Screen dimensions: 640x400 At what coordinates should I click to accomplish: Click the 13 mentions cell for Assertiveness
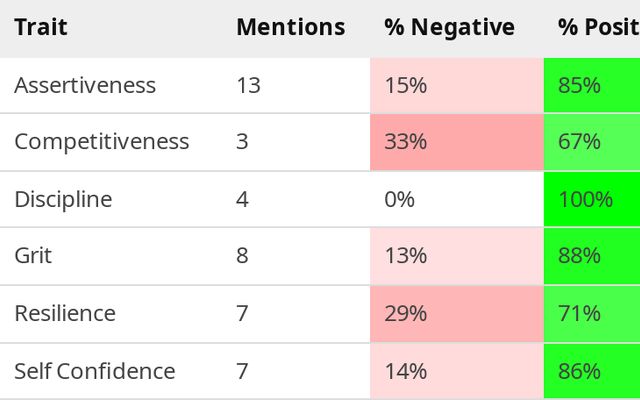[x=248, y=86]
